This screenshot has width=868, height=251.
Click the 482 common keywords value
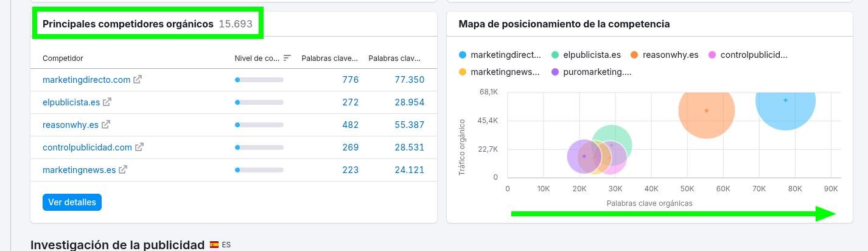(x=350, y=125)
